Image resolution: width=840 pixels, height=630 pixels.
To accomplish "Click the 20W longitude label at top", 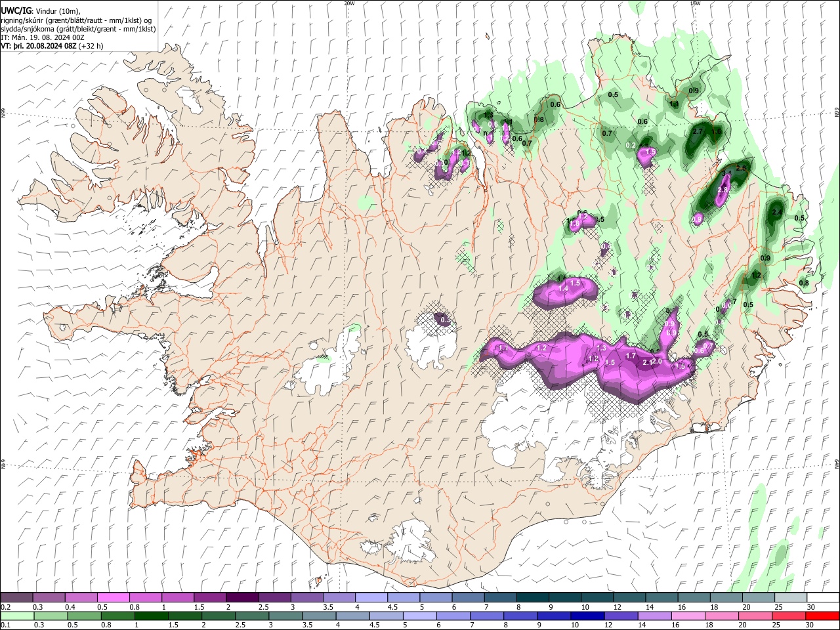I will pyautogui.click(x=349, y=3).
